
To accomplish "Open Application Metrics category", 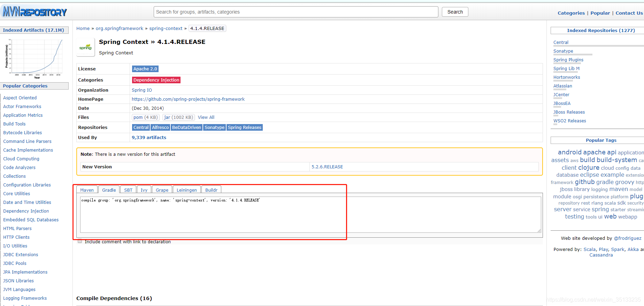I will (23, 115).
